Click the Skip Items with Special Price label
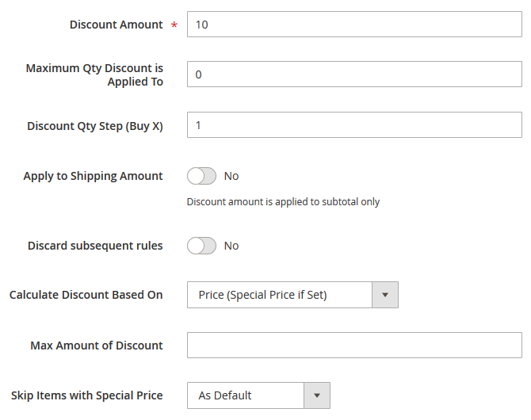 86,395
